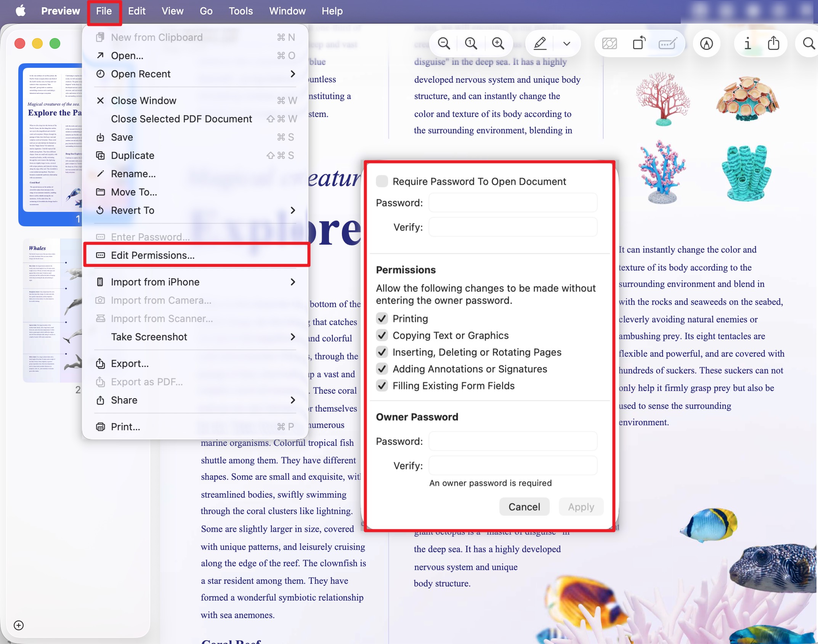Click the Open arrow icon in File menu
818x644 pixels.
pos(100,56)
